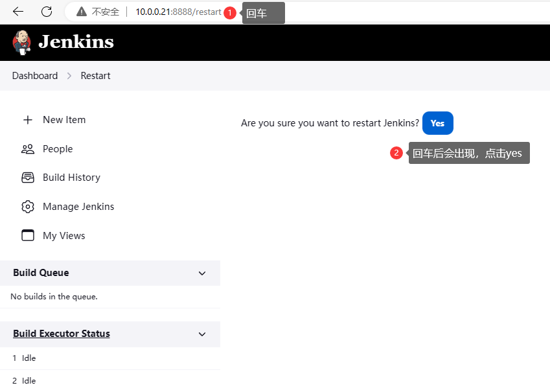The width and height of the screenshot is (550, 392).
Task: Open People page from sidebar
Action: point(58,149)
